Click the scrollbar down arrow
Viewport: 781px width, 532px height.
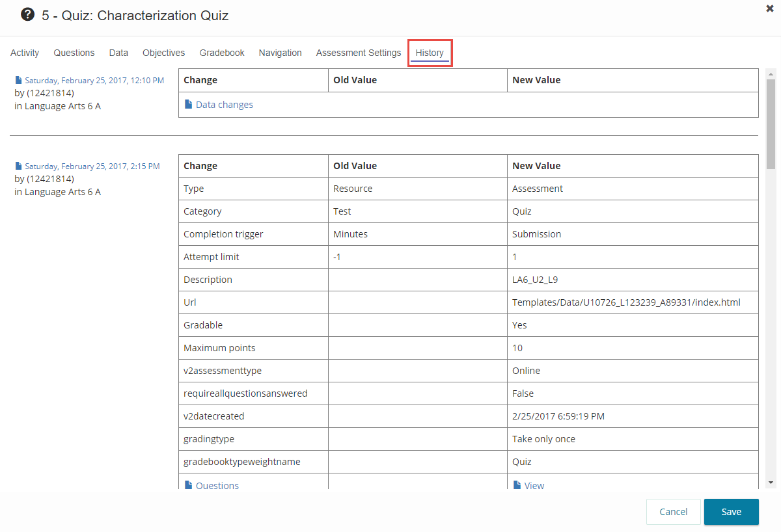(x=771, y=482)
